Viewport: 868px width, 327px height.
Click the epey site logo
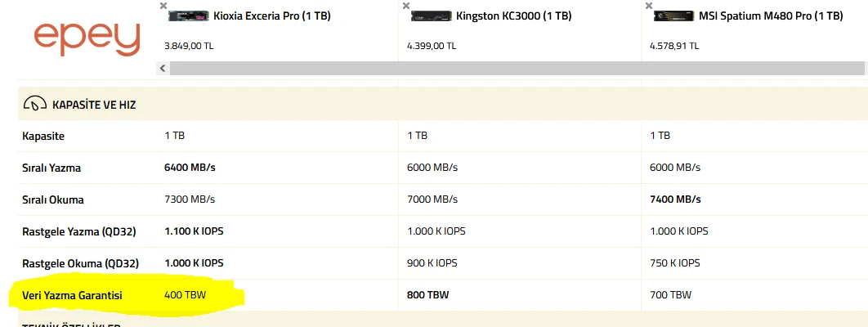tap(87, 38)
